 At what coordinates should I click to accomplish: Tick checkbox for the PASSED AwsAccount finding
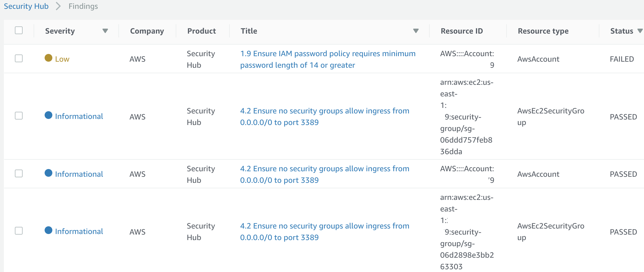(x=19, y=174)
